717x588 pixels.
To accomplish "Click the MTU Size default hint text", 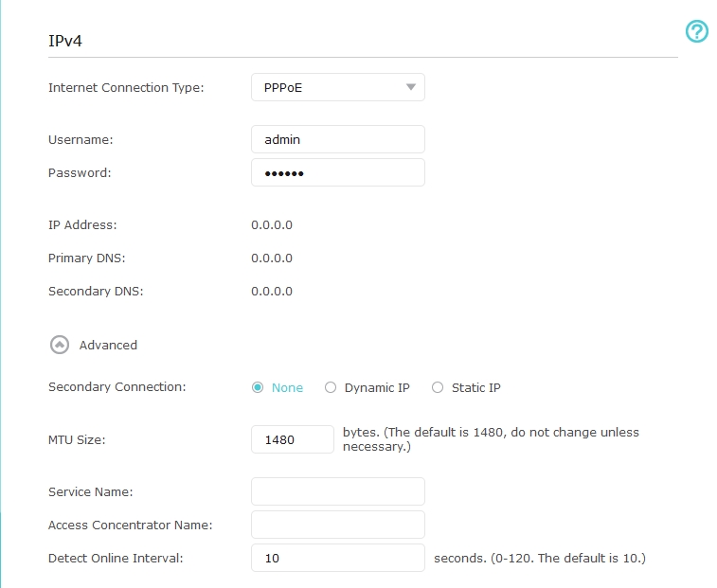I will coord(491,438).
